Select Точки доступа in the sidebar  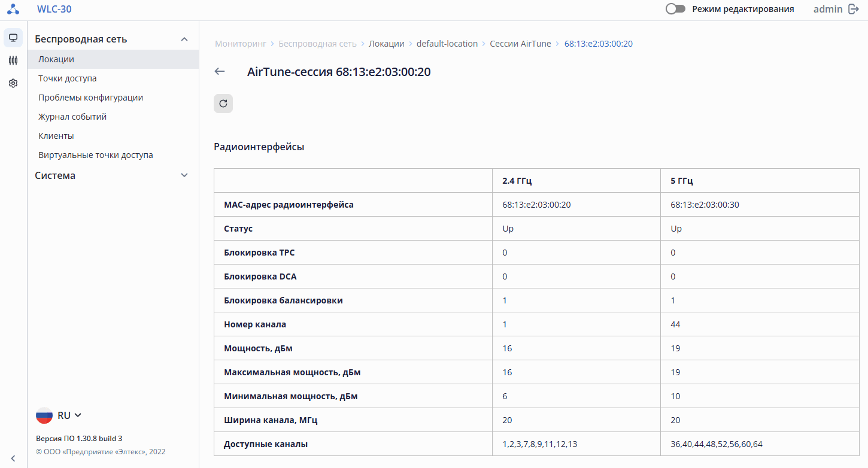(x=68, y=78)
